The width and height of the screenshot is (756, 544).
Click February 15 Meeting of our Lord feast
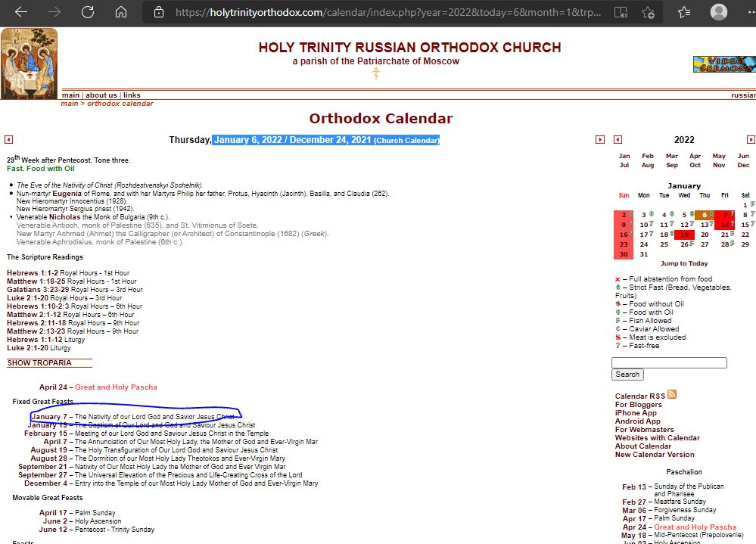[x=147, y=434]
